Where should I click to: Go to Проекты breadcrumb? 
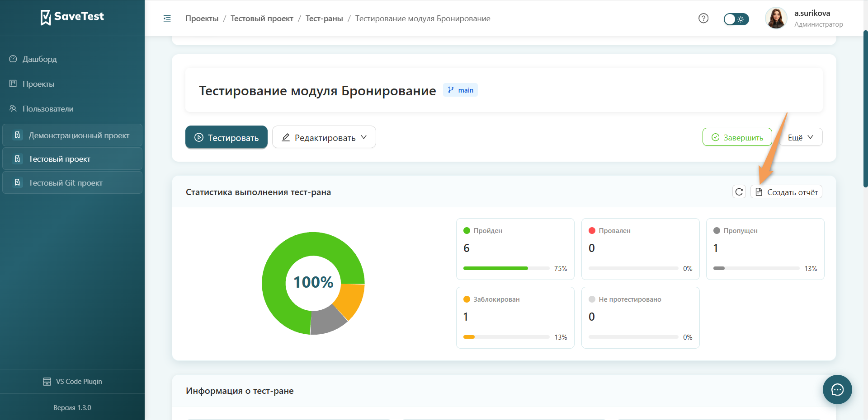pos(202,19)
